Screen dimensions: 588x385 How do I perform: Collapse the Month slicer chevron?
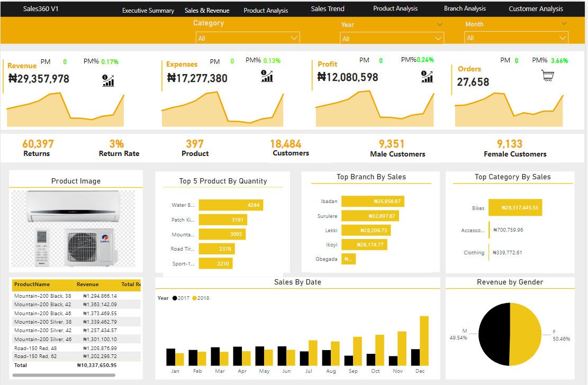564,24
